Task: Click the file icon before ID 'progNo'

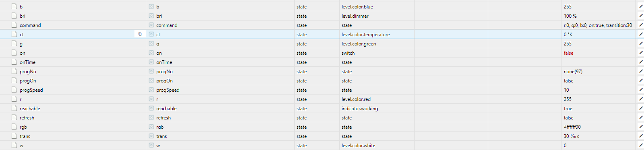Action: (x=14, y=71)
